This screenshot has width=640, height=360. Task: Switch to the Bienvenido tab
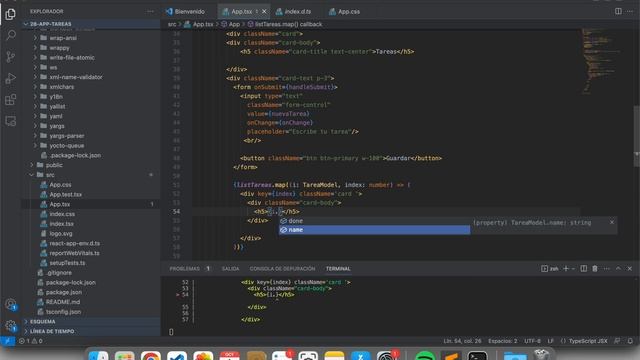point(186,11)
